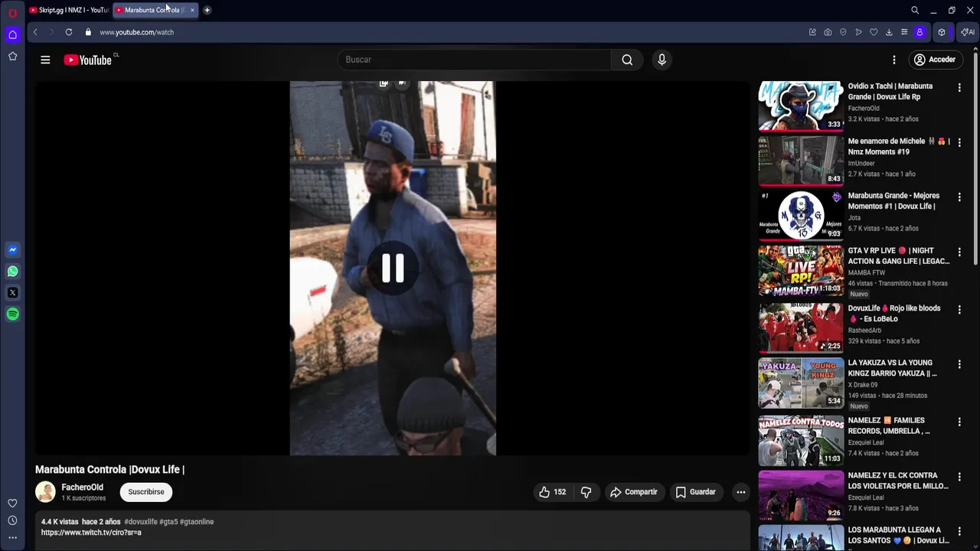The image size is (980, 551).
Task: Open the edit note pencil icon
Action: pos(812,32)
